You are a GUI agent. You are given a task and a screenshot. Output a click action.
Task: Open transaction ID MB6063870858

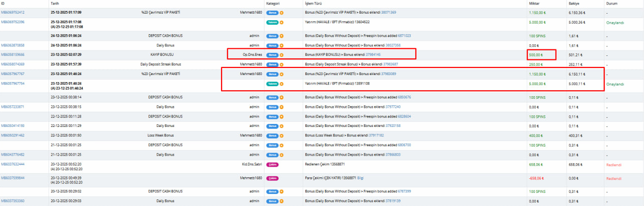13,45
